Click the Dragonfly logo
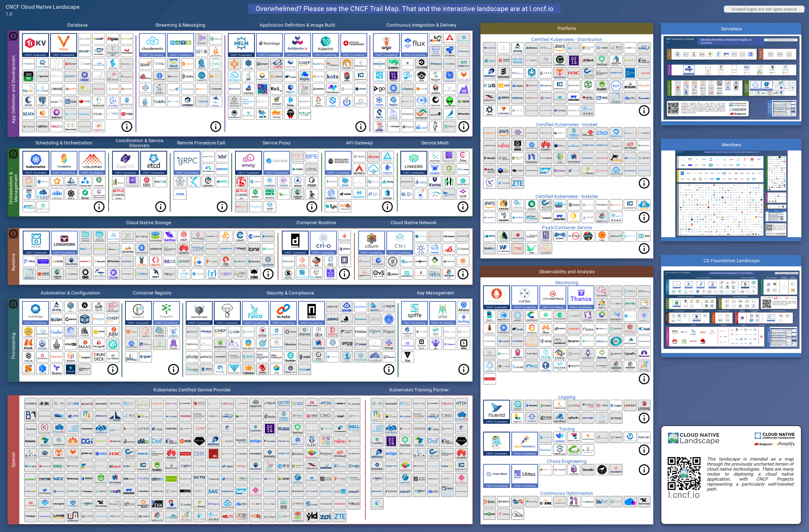Image resolution: width=809 pixels, height=532 pixels. 167,313
